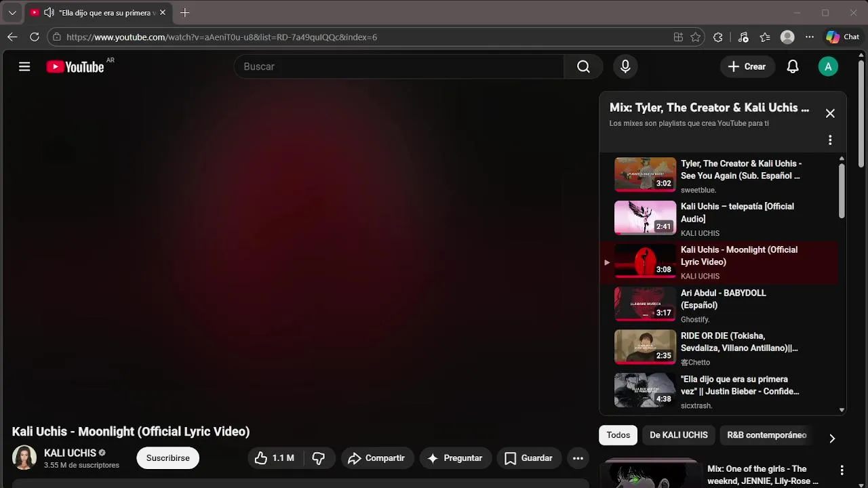The width and height of the screenshot is (868, 488).
Task: Like the video with thumbs up
Action: coord(275,458)
